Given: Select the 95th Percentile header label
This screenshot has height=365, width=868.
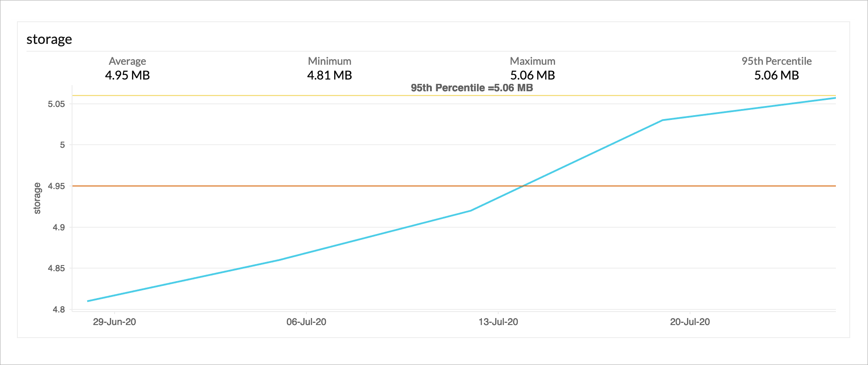Looking at the screenshot, I should (x=776, y=61).
